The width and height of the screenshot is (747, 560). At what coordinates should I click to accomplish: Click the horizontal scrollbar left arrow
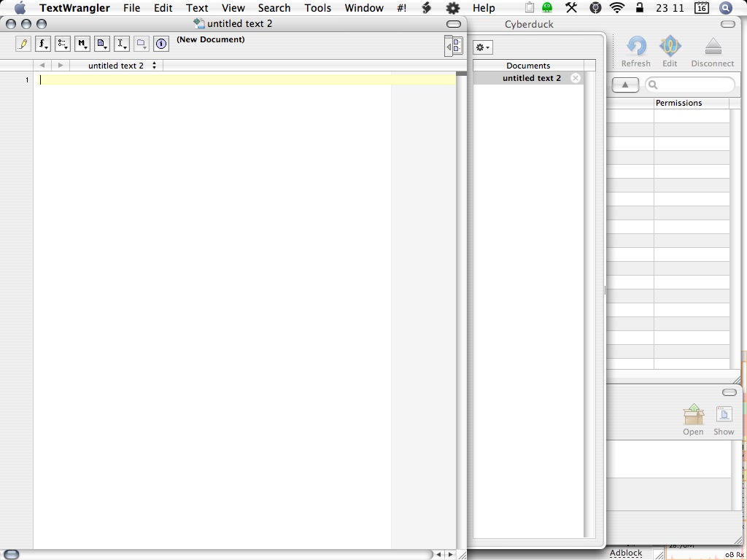438,555
